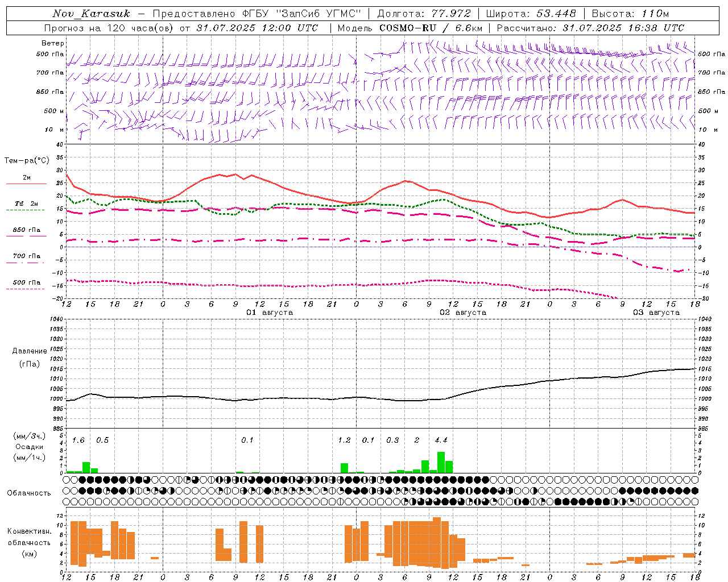Image resolution: width=728 pixels, height=582 pixels.
Task: Click the 1.2 precipitation amount value
Action: [x=344, y=440]
